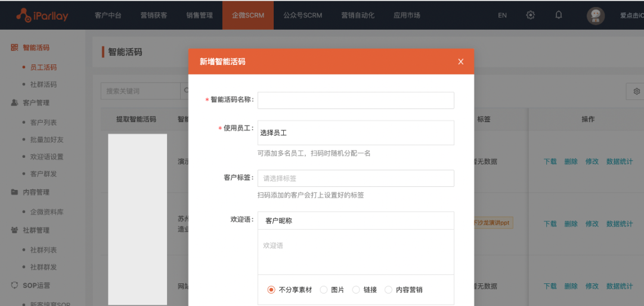Image resolution: width=644 pixels, height=306 pixels.
Task: Click 删除 in the 沙龙演讲ppt row
Action: [571, 224]
